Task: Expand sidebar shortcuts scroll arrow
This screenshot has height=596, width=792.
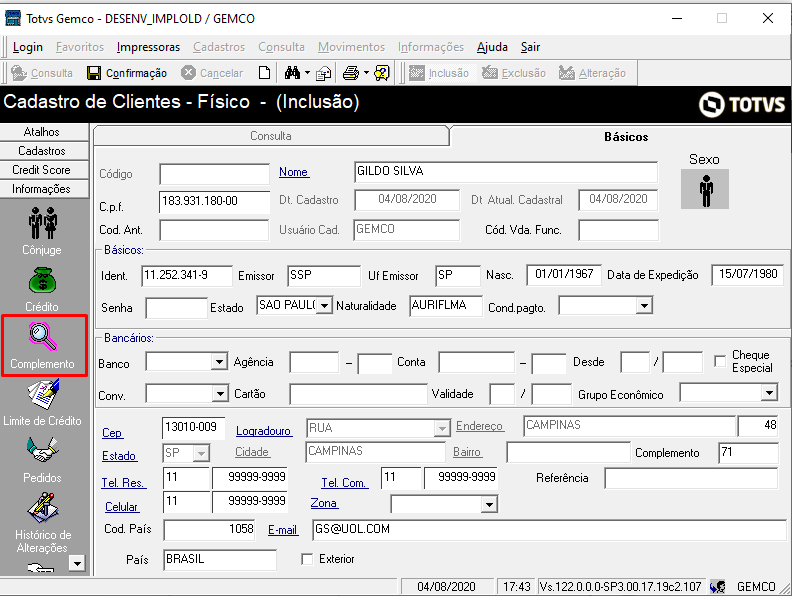Action: point(77,563)
